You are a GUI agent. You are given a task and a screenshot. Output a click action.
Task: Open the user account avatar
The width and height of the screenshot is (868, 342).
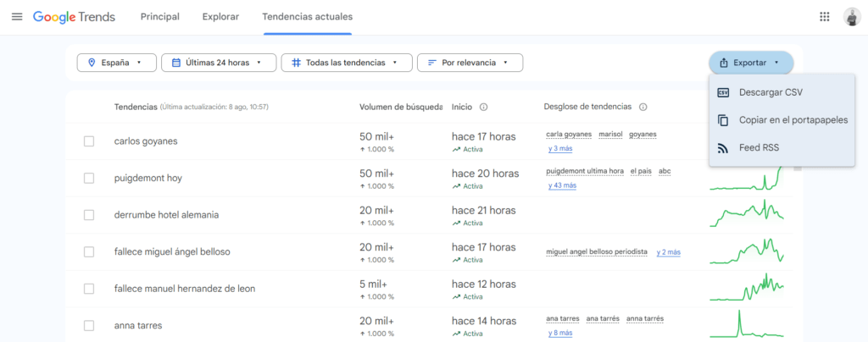tap(852, 17)
